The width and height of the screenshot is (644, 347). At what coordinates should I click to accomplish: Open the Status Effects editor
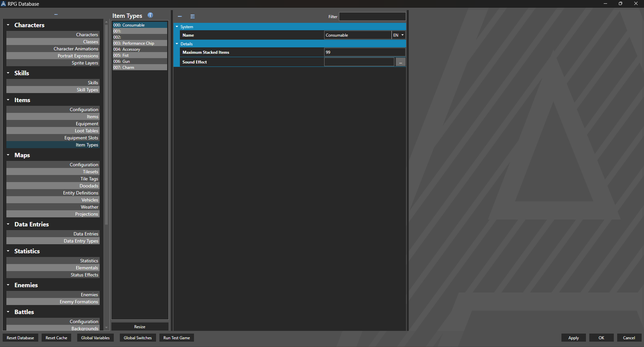[x=84, y=275]
